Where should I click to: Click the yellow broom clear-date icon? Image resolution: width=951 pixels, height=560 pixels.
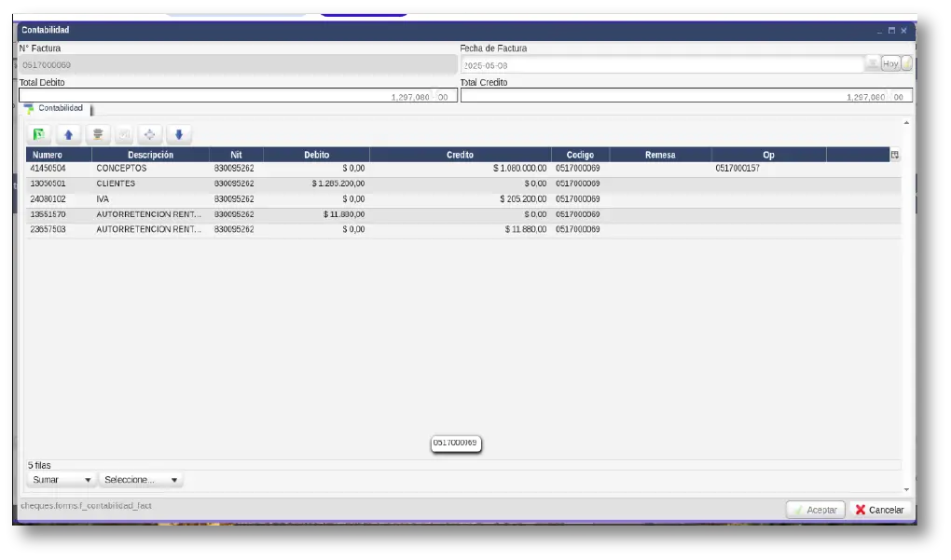(907, 63)
